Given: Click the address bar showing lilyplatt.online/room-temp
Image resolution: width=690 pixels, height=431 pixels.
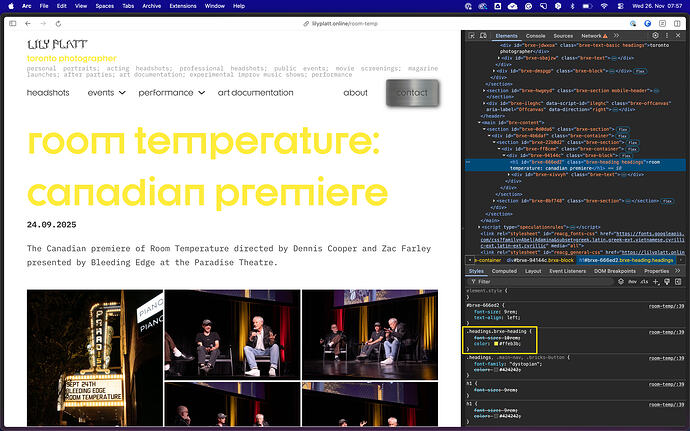Looking at the screenshot, I should pyautogui.click(x=340, y=23).
